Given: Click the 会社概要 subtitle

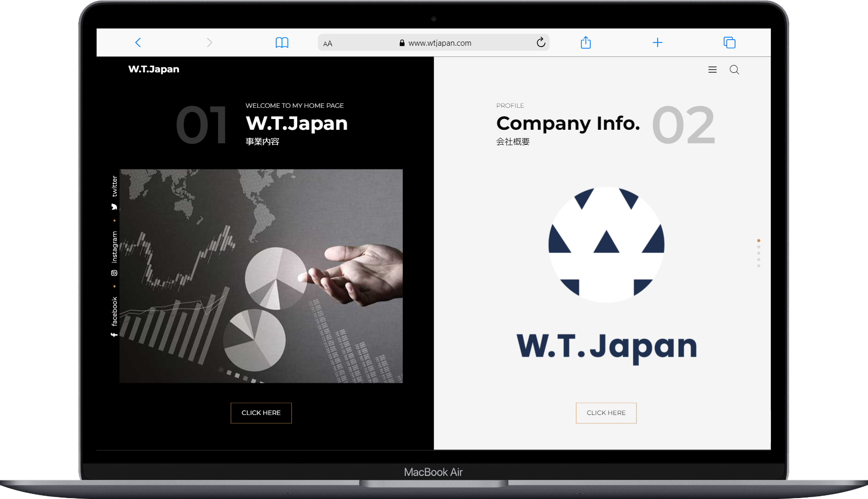Looking at the screenshot, I should (513, 141).
